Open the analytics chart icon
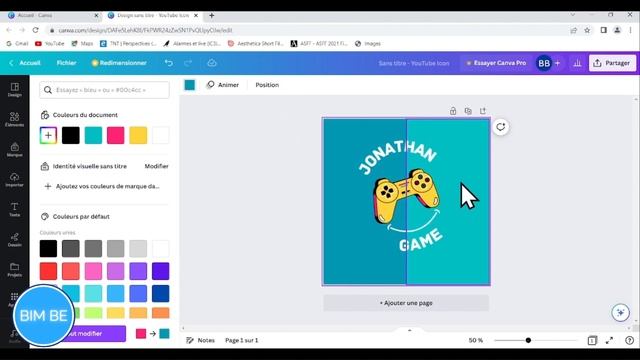 click(577, 63)
